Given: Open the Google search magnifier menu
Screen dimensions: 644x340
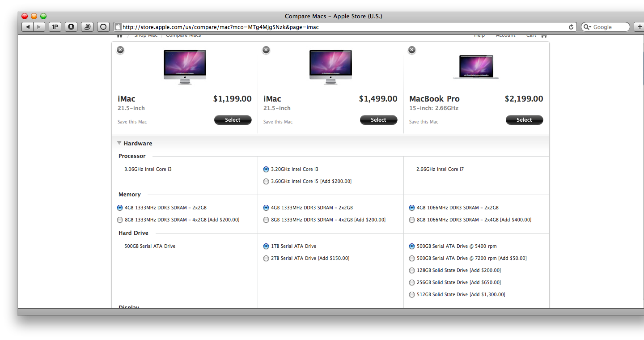Looking at the screenshot, I should (x=588, y=27).
